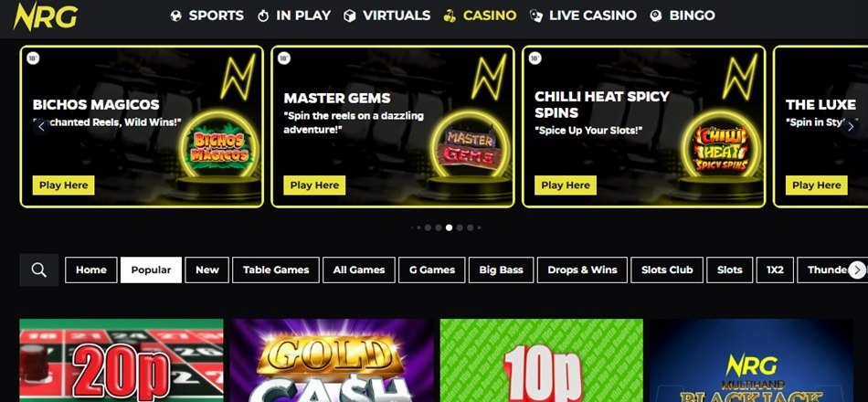Switch to the Big Bass tab
Image resolution: width=868 pixels, height=402 pixels.
point(501,270)
